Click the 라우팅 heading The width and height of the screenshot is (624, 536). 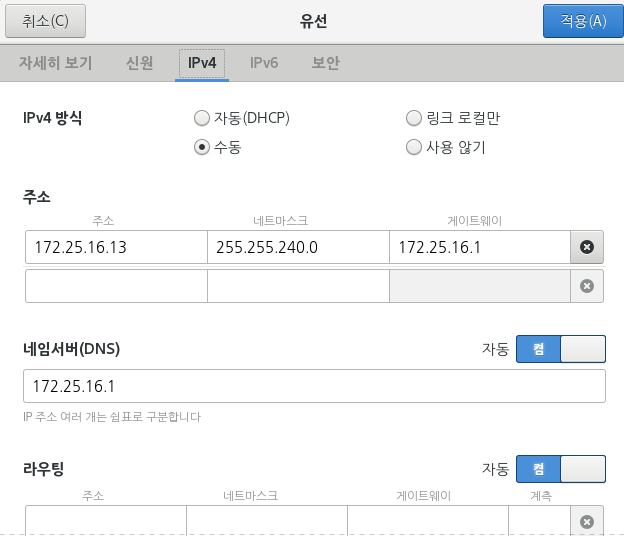pos(44,469)
